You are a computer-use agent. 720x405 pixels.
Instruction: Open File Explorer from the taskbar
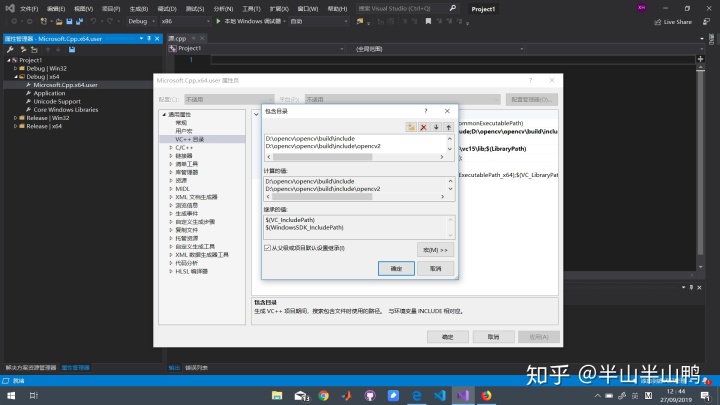[x=277, y=395]
